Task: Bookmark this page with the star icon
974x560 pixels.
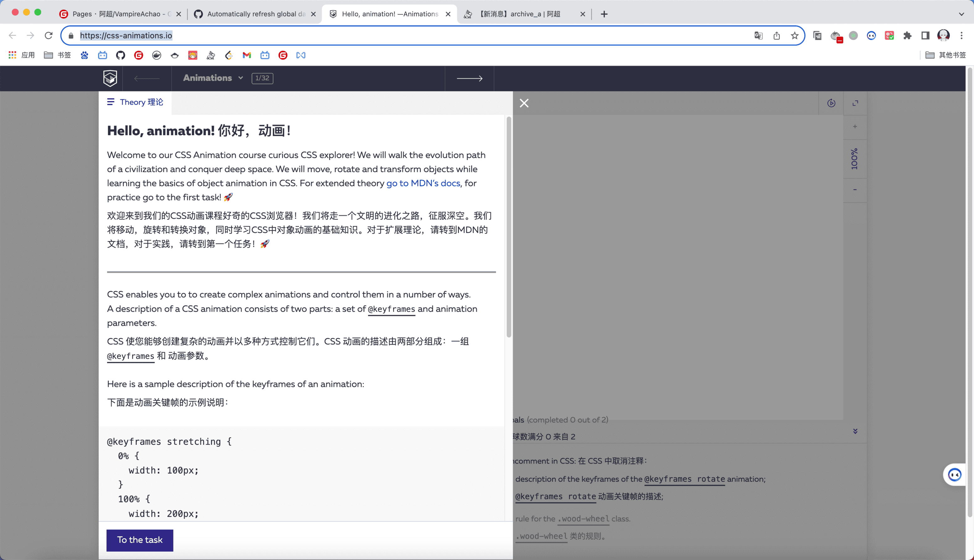Action: coord(795,36)
